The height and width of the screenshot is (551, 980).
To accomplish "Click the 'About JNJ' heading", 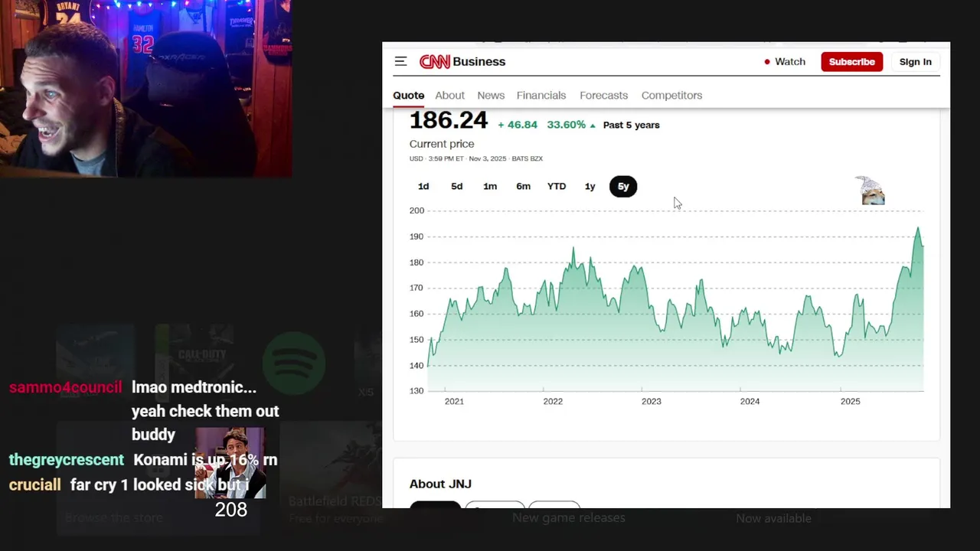I will pyautogui.click(x=440, y=484).
